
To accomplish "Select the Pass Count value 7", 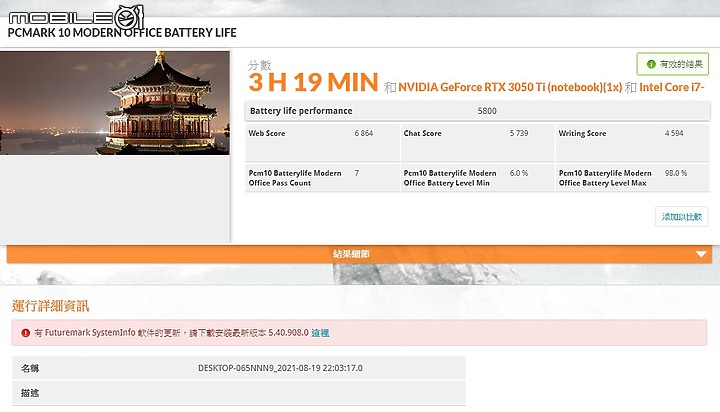I will 357,173.
